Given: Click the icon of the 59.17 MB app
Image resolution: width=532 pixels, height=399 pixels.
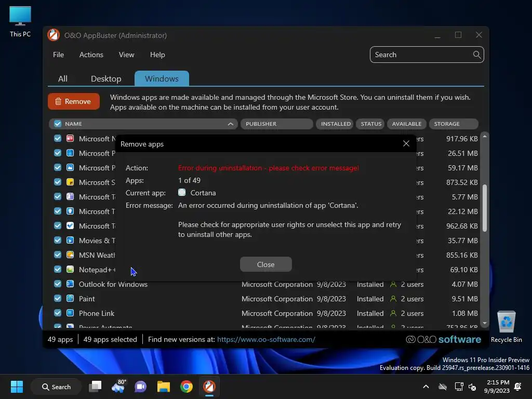Looking at the screenshot, I should tap(70, 168).
